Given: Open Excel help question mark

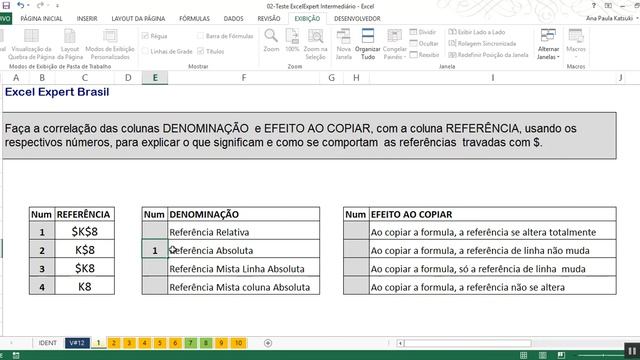Looking at the screenshot, I should [x=593, y=6].
